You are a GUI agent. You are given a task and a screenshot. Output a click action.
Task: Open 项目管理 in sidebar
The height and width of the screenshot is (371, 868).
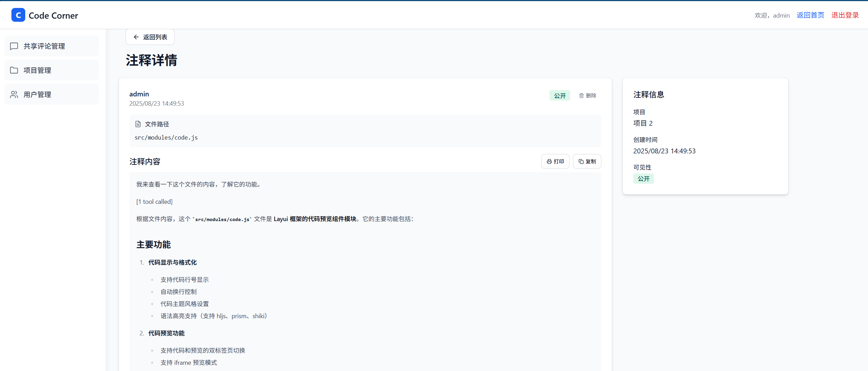click(x=52, y=70)
